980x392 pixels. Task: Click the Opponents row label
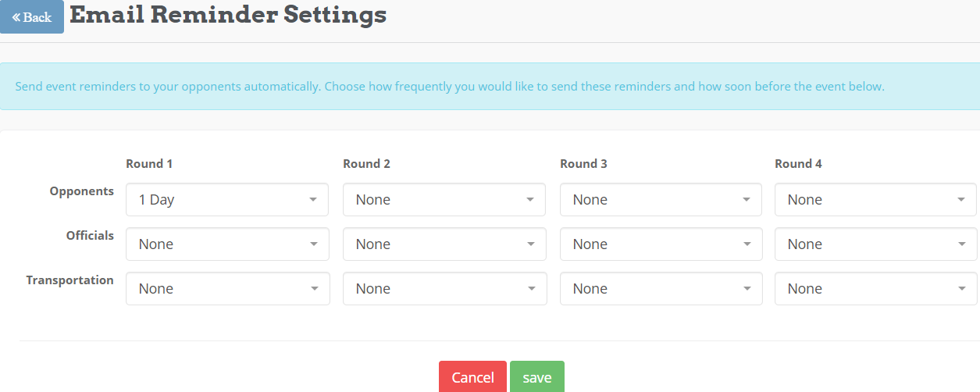[x=82, y=191]
